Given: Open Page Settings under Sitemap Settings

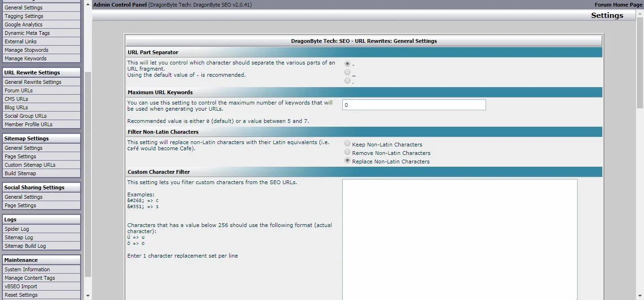Looking at the screenshot, I should tap(41, 156).
